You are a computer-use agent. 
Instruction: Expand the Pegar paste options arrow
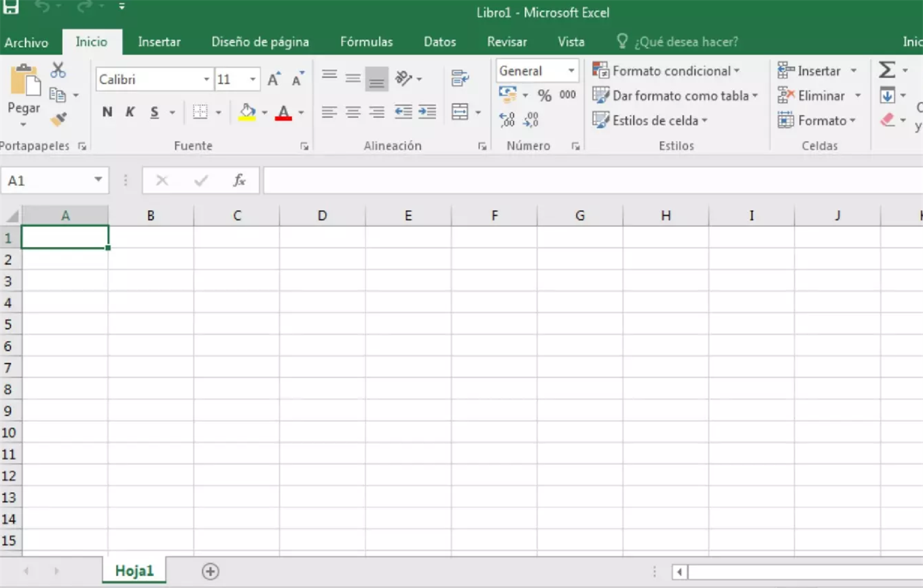(24, 124)
